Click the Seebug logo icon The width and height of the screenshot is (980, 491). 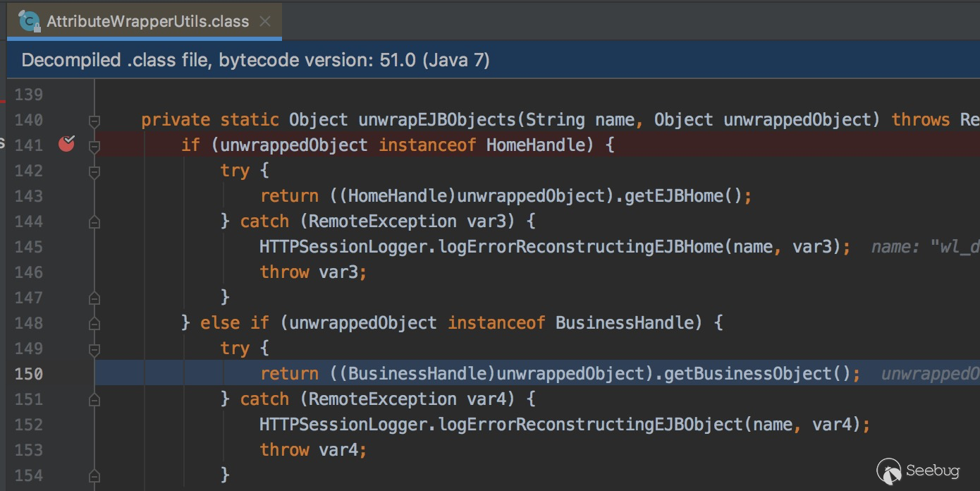890,471
